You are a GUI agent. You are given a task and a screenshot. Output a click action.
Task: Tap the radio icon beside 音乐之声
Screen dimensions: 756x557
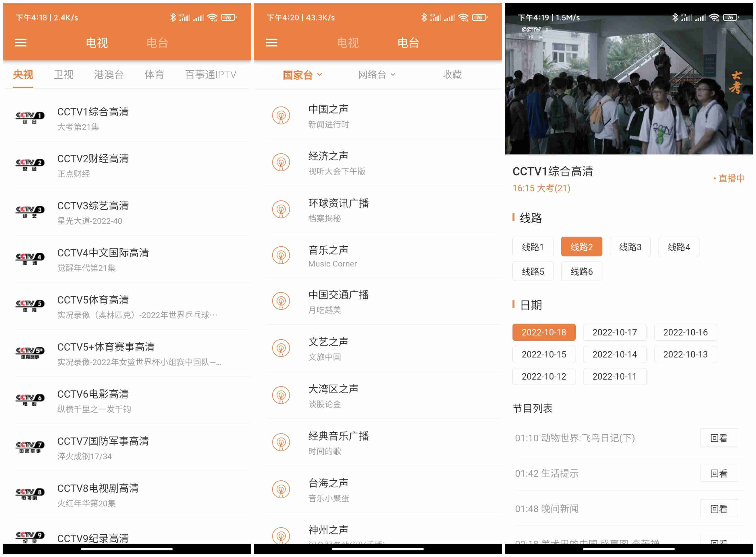point(281,256)
